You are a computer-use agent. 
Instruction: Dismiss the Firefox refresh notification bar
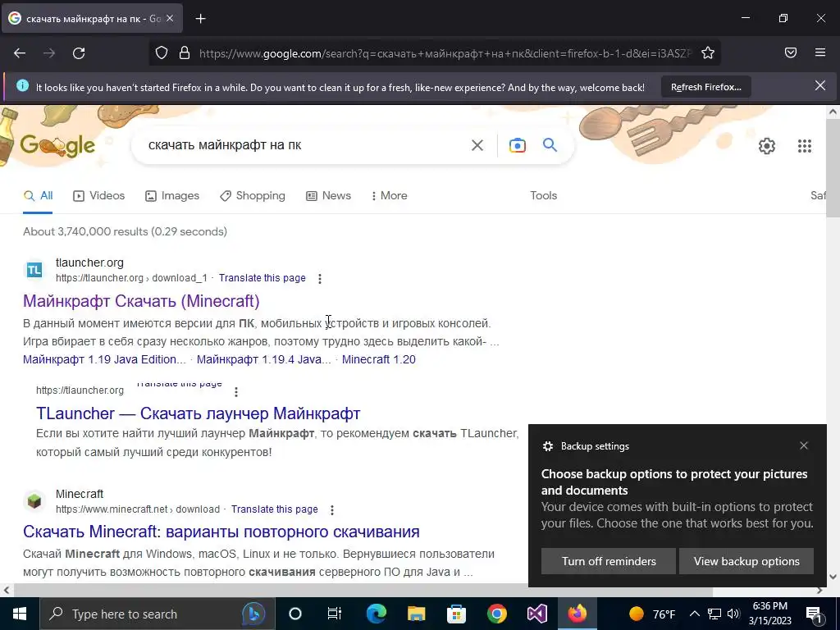click(x=820, y=85)
